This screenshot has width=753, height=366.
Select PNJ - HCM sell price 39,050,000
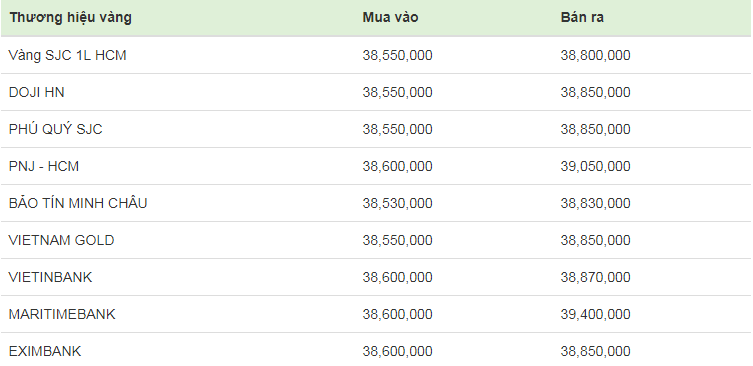click(x=595, y=167)
